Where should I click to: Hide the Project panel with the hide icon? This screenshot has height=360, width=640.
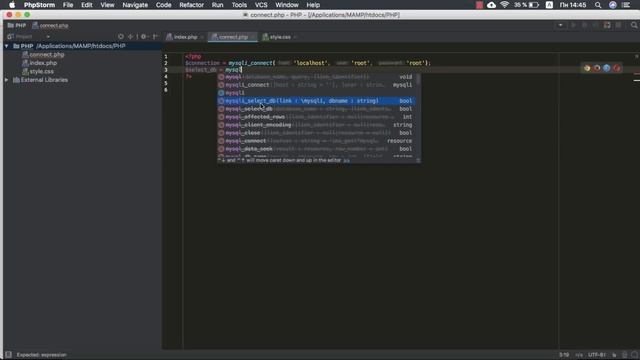[x=155, y=37]
